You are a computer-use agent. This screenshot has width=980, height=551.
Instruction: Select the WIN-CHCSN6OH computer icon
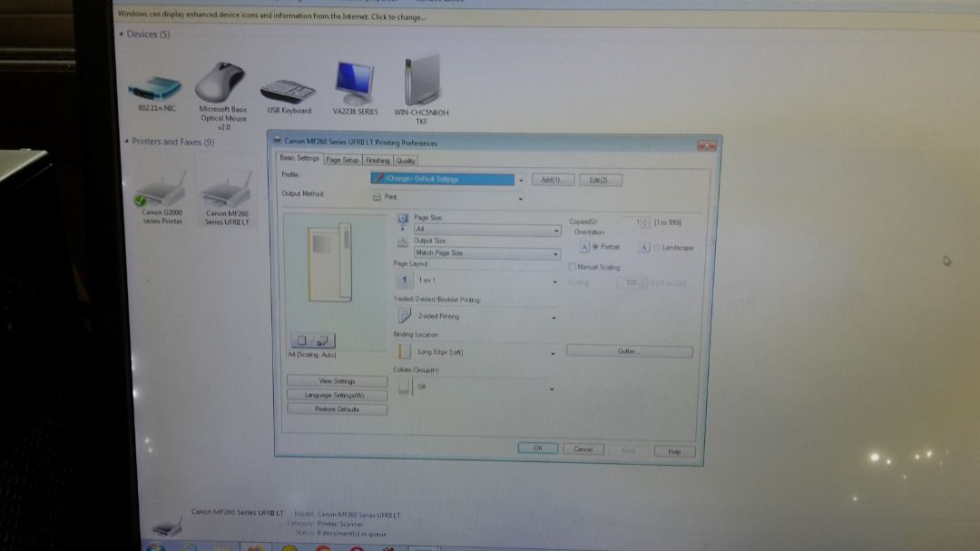(423, 80)
